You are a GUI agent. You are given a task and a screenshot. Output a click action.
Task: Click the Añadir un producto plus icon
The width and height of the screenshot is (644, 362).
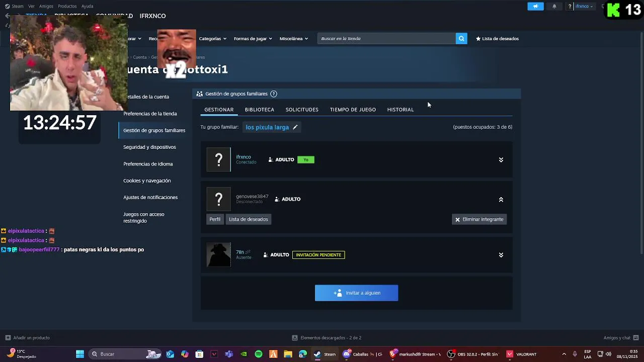point(8,338)
